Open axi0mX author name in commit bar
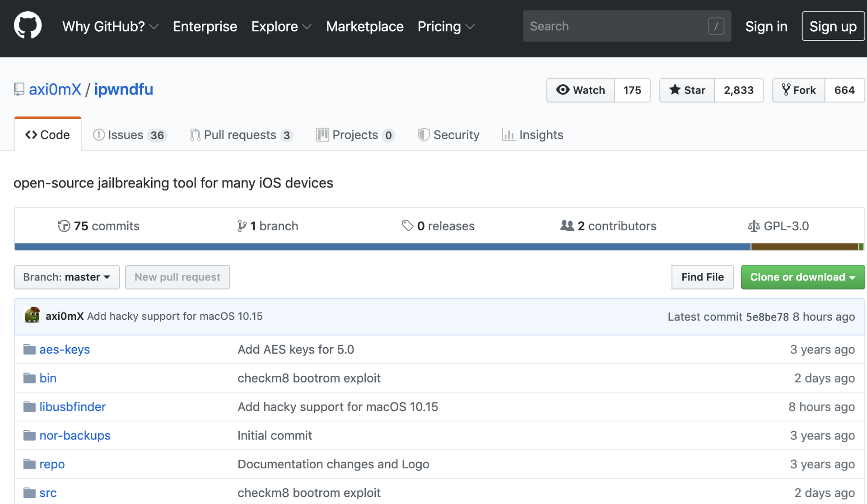 coord(65,316)
